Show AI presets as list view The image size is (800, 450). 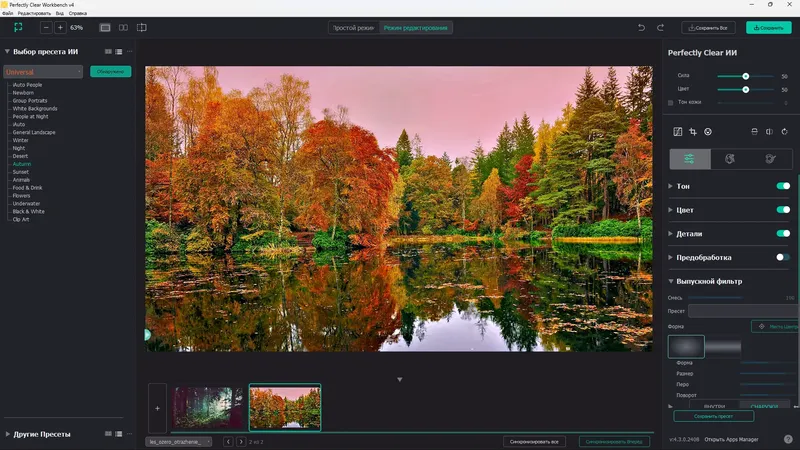coord(118,52)
